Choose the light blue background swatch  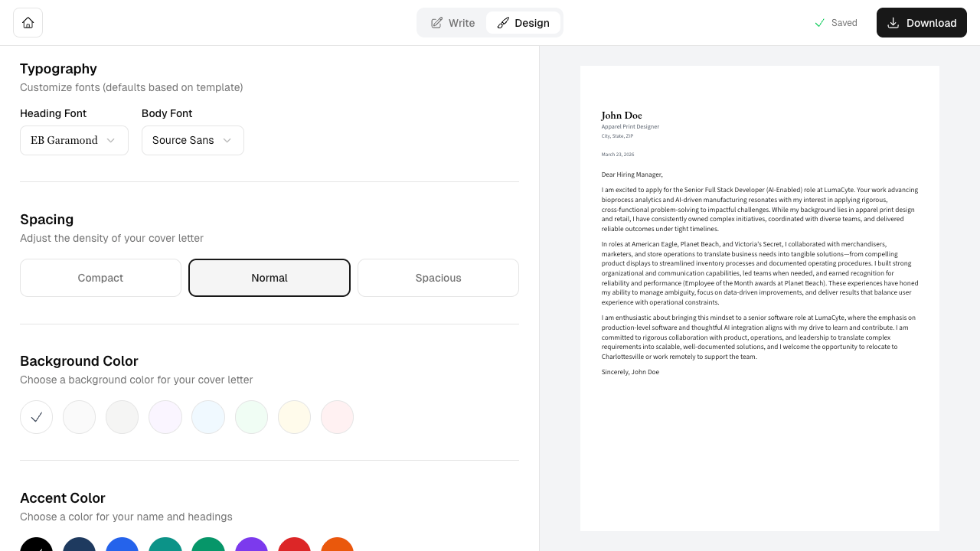click(x=208, y=417)
